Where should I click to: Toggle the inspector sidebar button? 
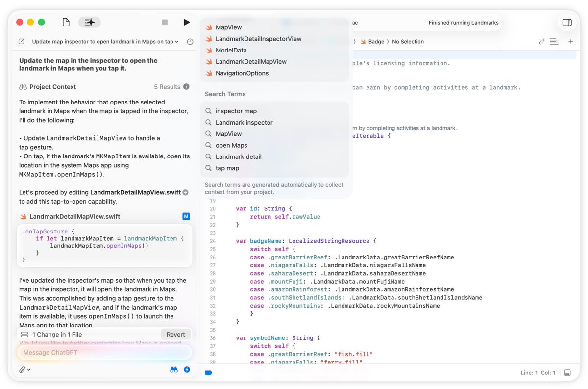(x=567, y=22)
